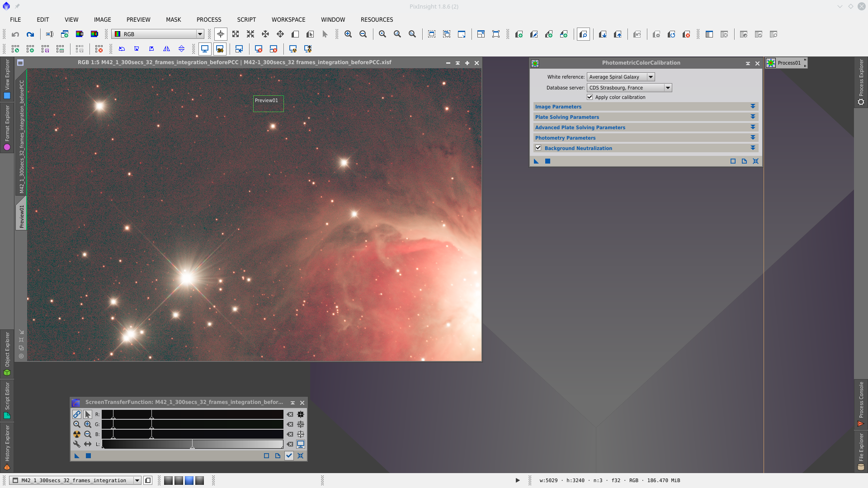Click the PCC reset cross icon
868x488 pixels.
pyautogui.click(x=755, y=161)
